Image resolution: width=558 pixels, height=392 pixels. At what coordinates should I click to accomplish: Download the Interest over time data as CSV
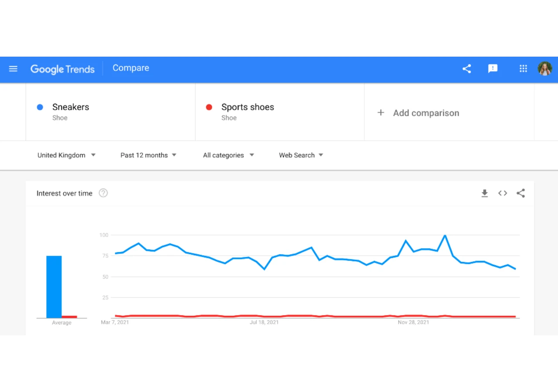(x=485, y=193)
